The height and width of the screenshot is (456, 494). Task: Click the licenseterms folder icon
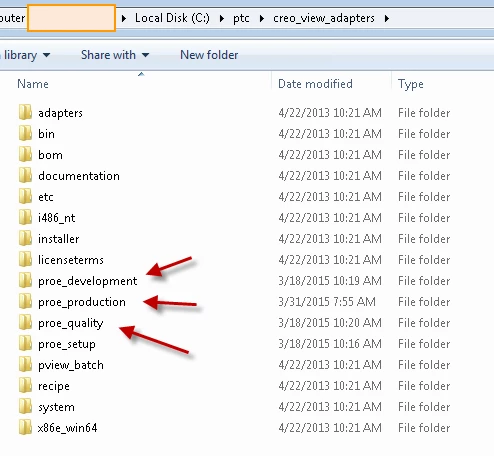25,259
